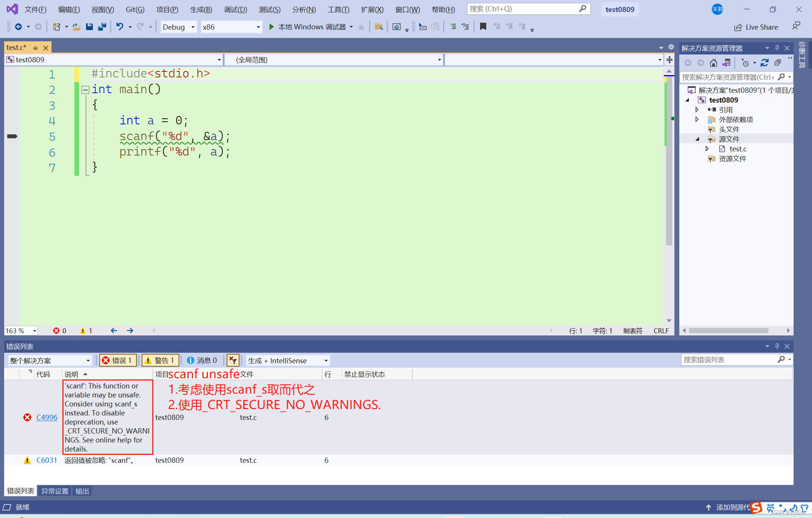Screen dimensions: 812x518
Task: Open the Debug configuration dropdown
Action: 179,27
